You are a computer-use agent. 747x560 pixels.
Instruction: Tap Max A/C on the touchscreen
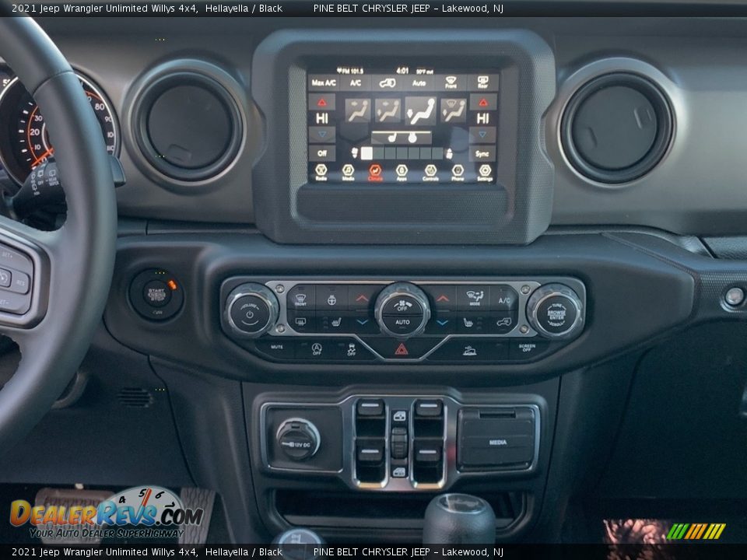324,83
